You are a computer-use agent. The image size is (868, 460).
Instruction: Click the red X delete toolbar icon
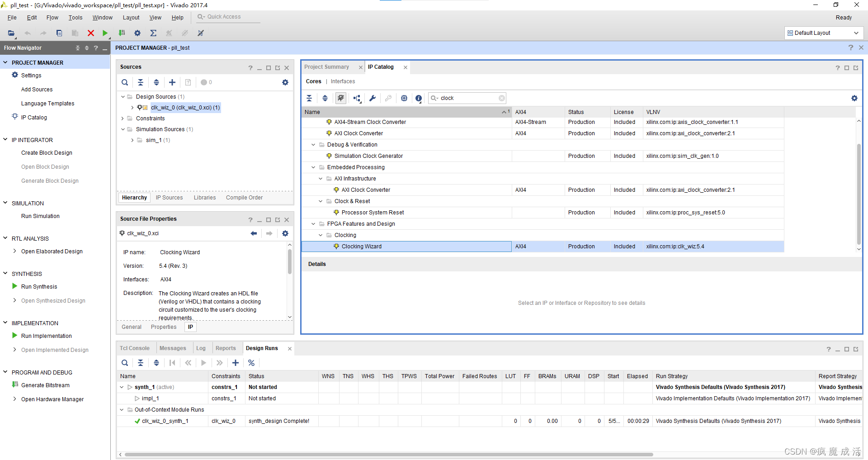(x=90, y=33)
